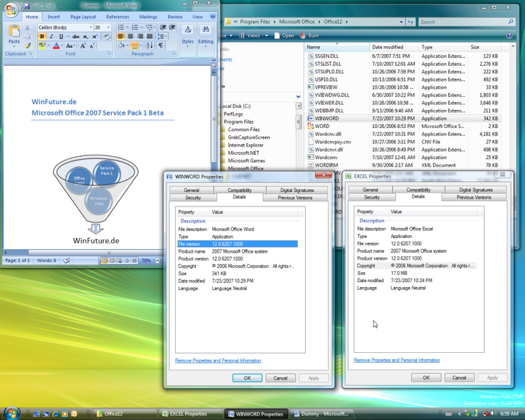Viewport: 525px width, 420px height.
Task: Open Digital Signatures tab in WINWORD Properties
Action: (297, 190)
